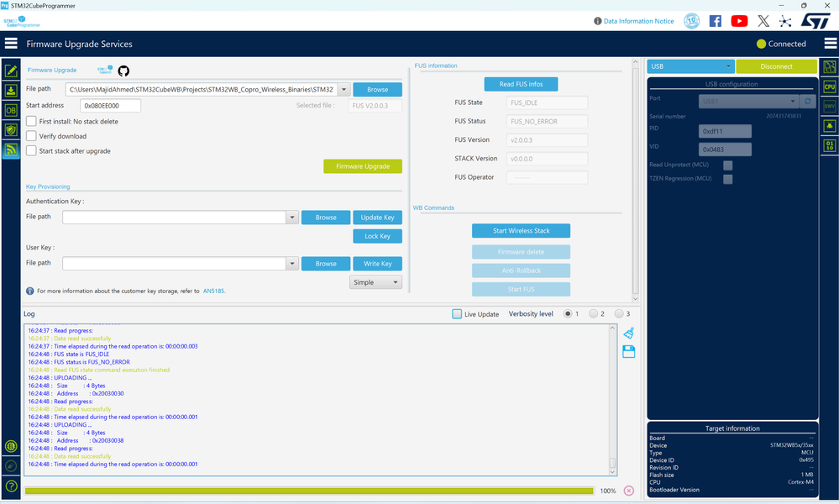Clear the log with the broom icon
Viewport: 839px width, 504px height.
pyautogui.click(x=629, y=333)
